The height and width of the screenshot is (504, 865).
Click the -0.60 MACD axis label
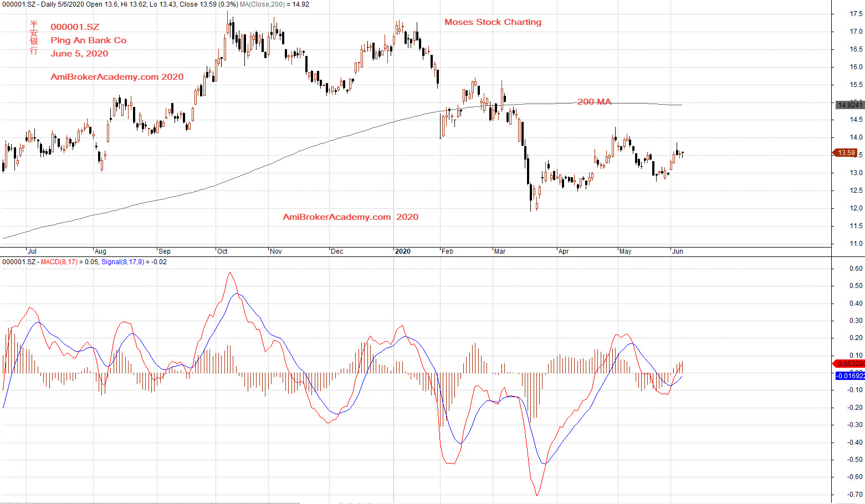pos(855,477)
